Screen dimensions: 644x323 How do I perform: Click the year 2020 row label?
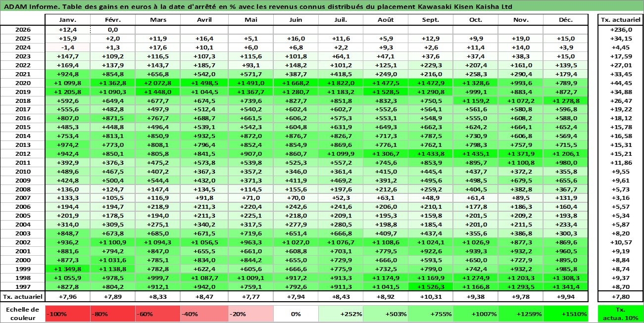point(22,83)
